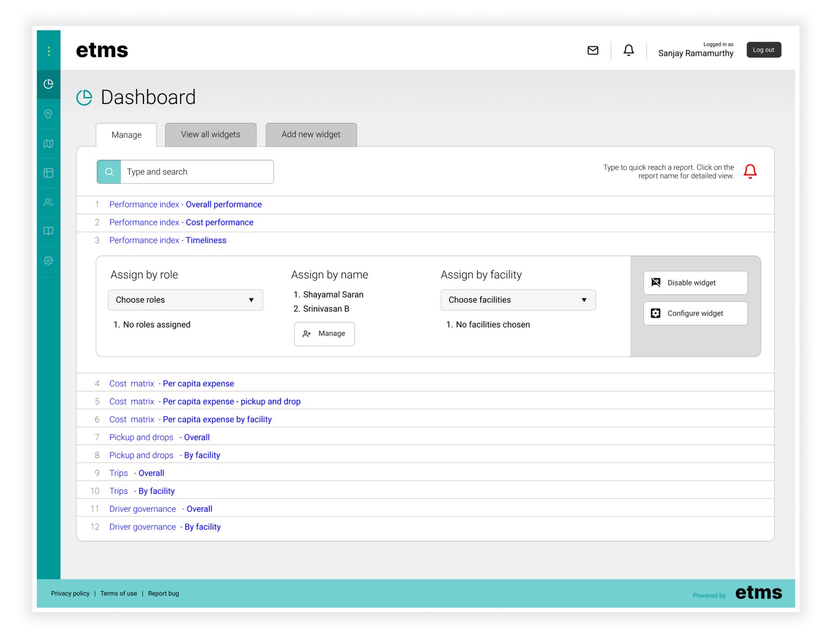832x644 pixels.
Task: Open Cost matrix Per capita expense report
Action: coord(198,384)
